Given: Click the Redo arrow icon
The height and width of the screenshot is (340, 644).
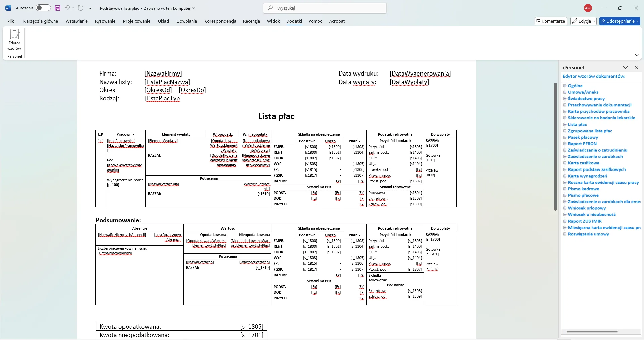Looking at the screenshot, I should [81, 8].
